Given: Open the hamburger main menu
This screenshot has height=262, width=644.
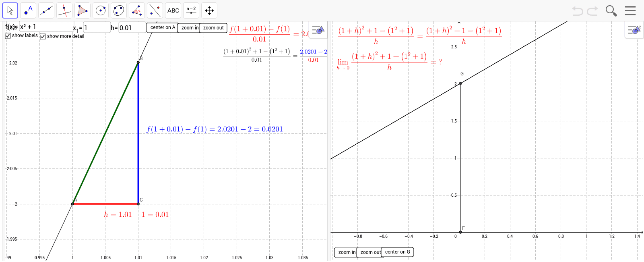Looking at the screenshot, I should tap(630, 10).
